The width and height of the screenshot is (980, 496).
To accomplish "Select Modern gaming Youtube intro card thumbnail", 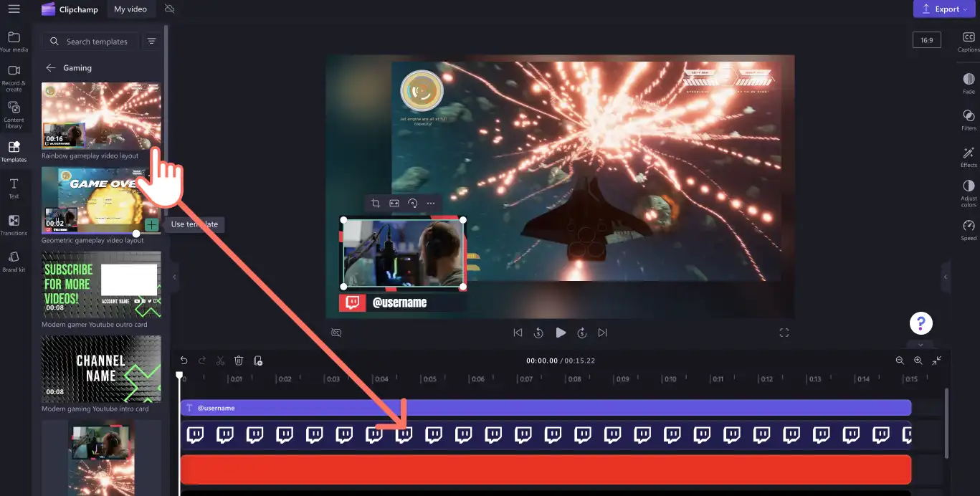I will click(x=101, y=368).
